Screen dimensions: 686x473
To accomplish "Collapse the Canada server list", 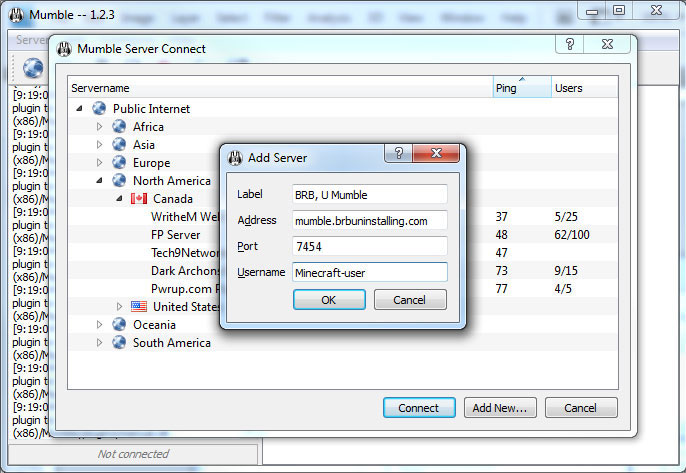I will point(119,198).
